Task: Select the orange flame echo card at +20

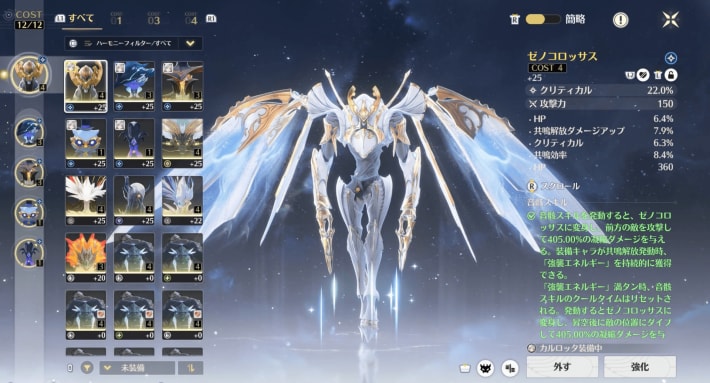Action: click(86, 258)
